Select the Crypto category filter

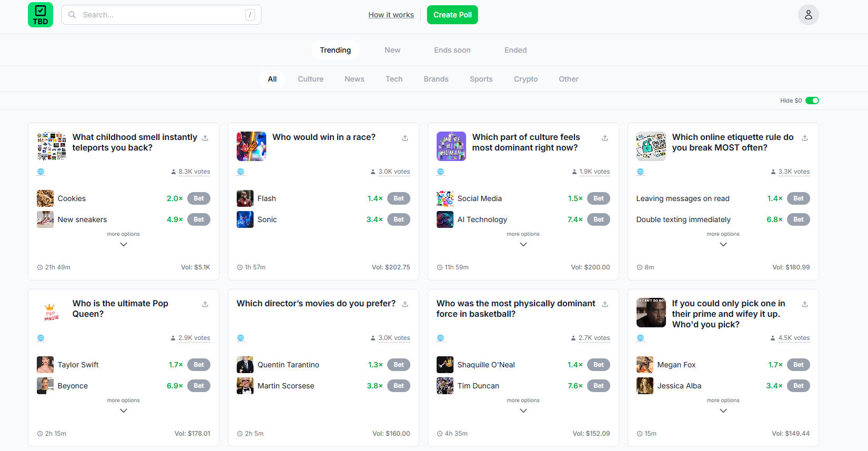(x=526, y=79)
